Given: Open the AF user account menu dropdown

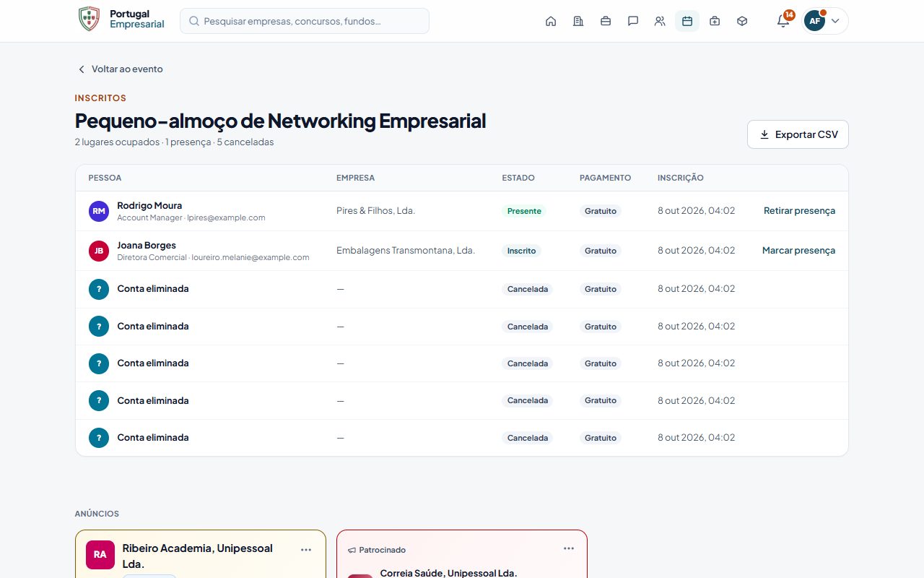Looking at the screenshot, I should [825, 21].
